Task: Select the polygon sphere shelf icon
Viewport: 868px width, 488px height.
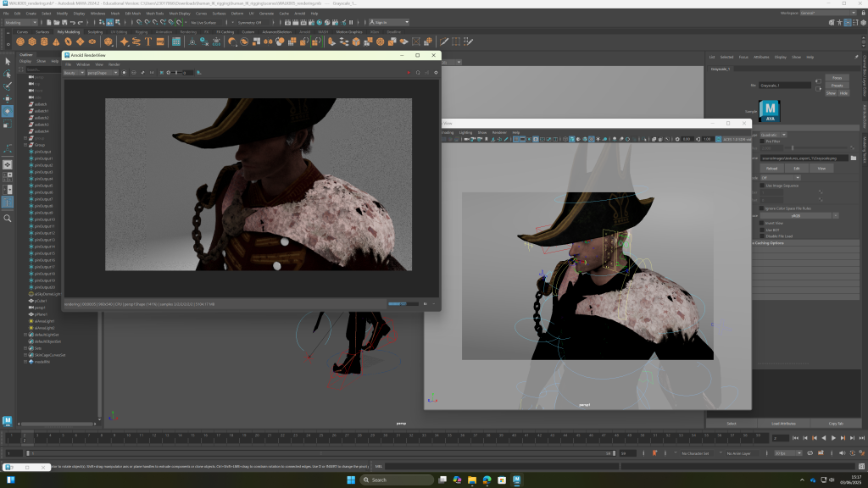Action: [20, 42]
